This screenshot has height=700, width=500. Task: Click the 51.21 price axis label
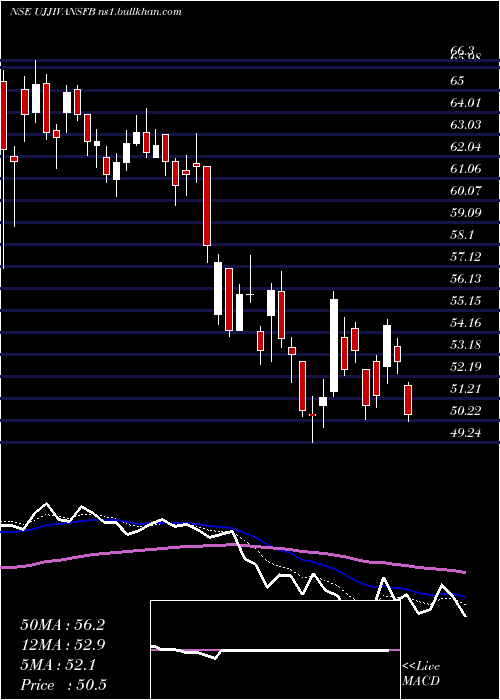coord(466,388)
